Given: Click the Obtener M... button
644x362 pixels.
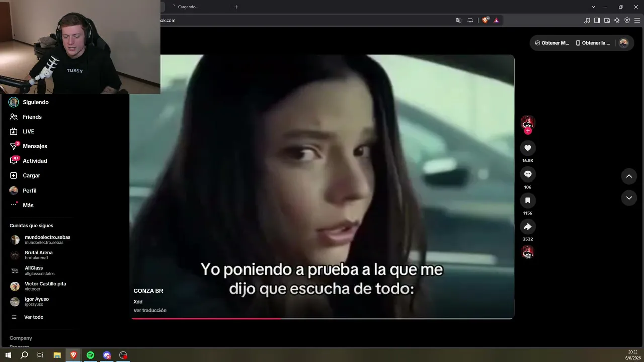Looking at the screenshot, I should click(x=552, y=43).
